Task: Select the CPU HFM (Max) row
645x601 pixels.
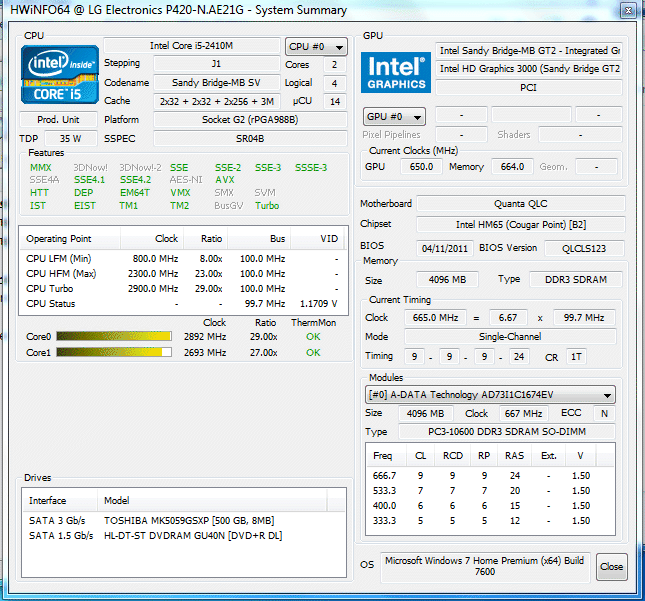Action: 183,274
